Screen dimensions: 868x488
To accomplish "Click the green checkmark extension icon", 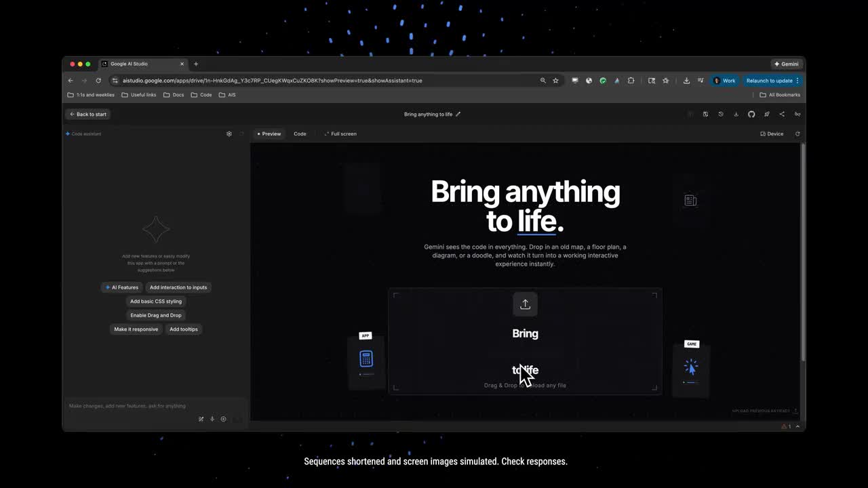I will coord(603,81).
